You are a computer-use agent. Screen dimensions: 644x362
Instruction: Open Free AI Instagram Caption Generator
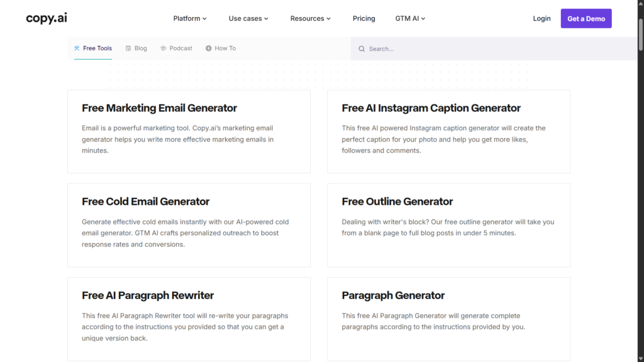(x=448, y=132)
